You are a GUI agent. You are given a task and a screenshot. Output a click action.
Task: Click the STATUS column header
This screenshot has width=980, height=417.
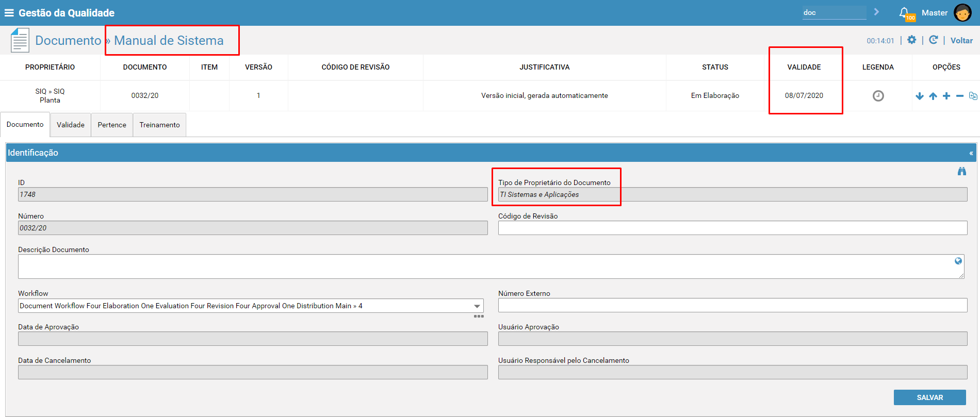click(715, 67)
